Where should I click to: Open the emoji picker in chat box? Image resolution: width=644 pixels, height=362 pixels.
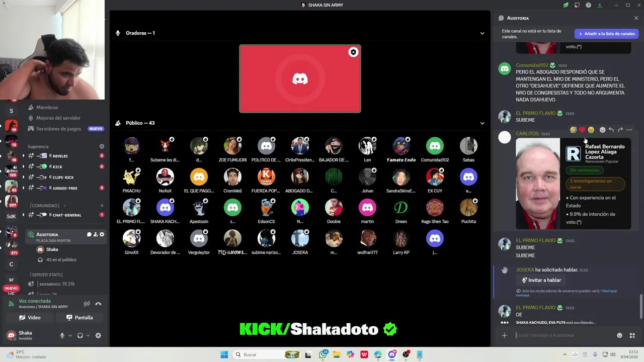click(x=619, y=335)
